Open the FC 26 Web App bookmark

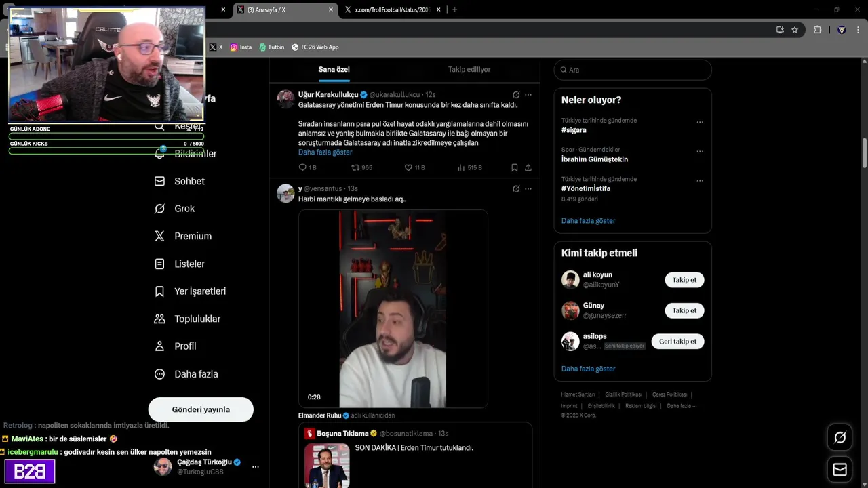click(x=315, y=47)
